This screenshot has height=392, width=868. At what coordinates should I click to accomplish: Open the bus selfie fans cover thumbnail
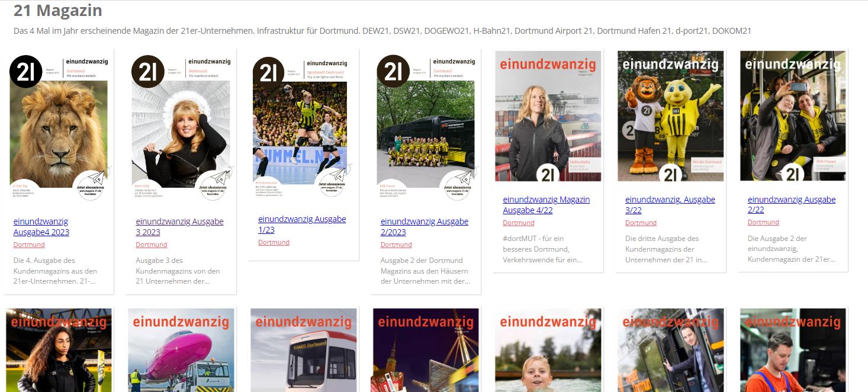coord(793,116)
